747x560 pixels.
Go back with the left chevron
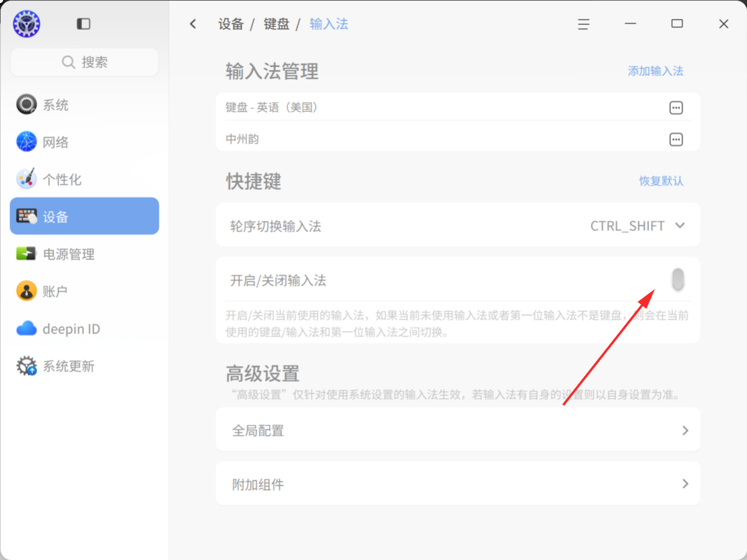click(x=193, y=24)
